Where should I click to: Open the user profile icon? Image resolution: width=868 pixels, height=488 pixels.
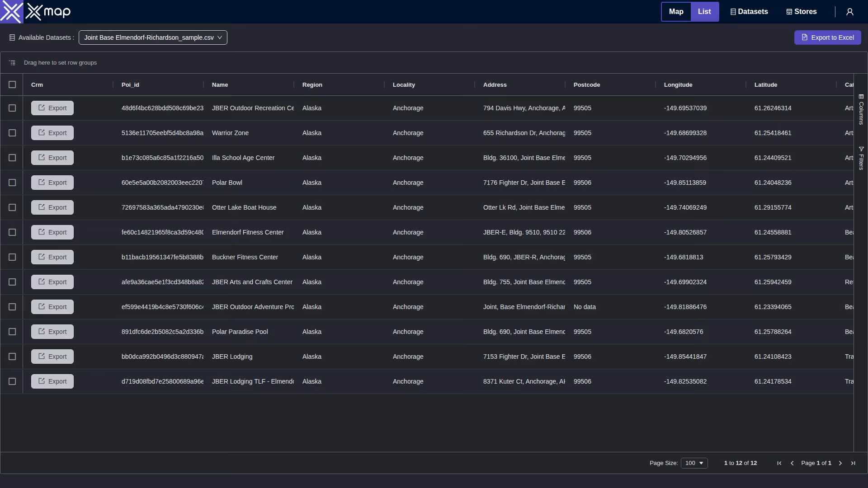850,12
